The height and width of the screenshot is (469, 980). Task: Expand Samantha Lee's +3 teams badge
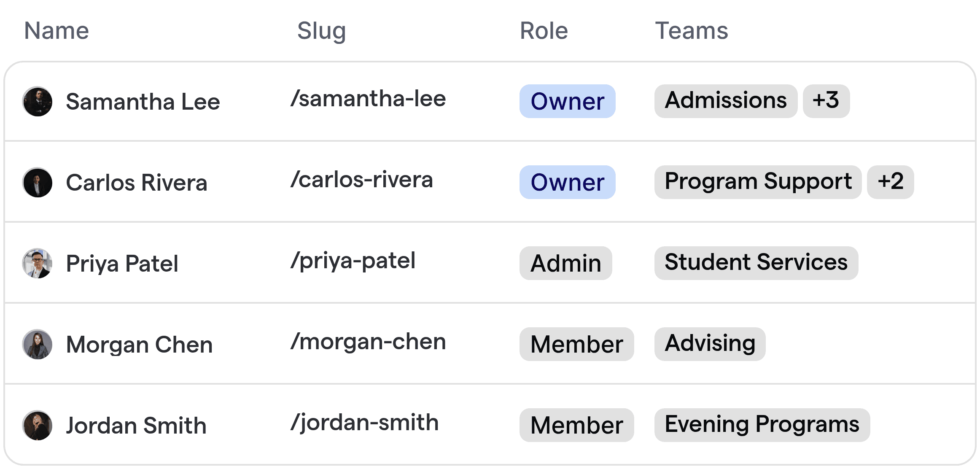826,101
